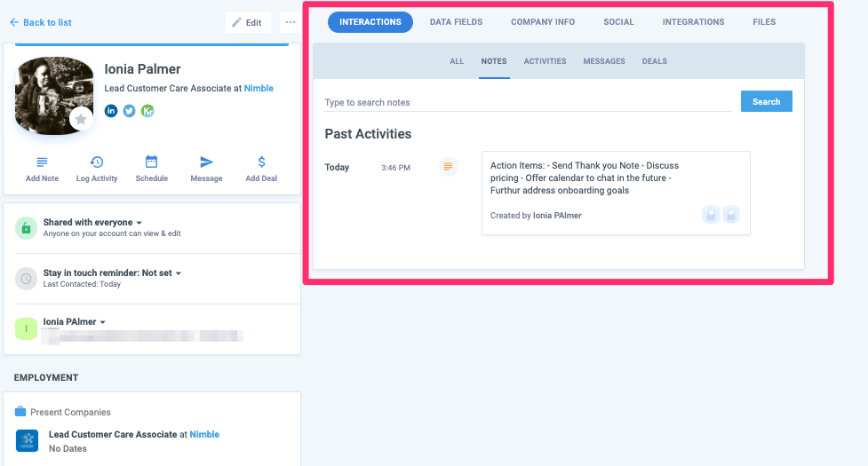This screenshot has width=868, height=466.
Task: Open the Company Info tab
Action: click(x=542, y=22)
